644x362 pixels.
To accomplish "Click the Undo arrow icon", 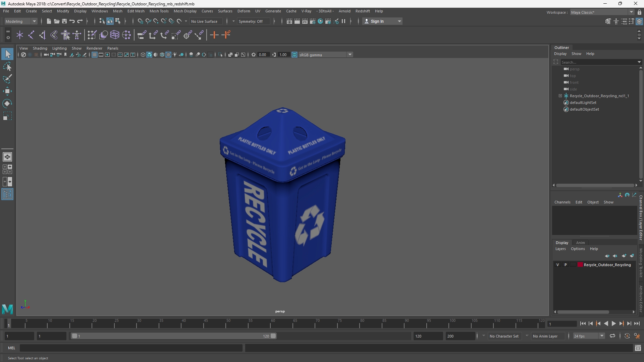I will pyautogui.click(x=72, y=21).
